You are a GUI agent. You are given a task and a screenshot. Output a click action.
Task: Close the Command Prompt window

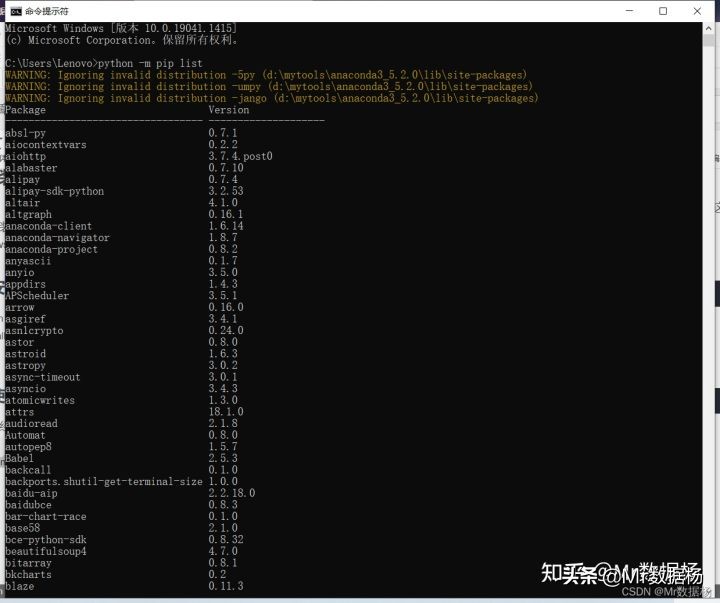click(x=697, y=11)
